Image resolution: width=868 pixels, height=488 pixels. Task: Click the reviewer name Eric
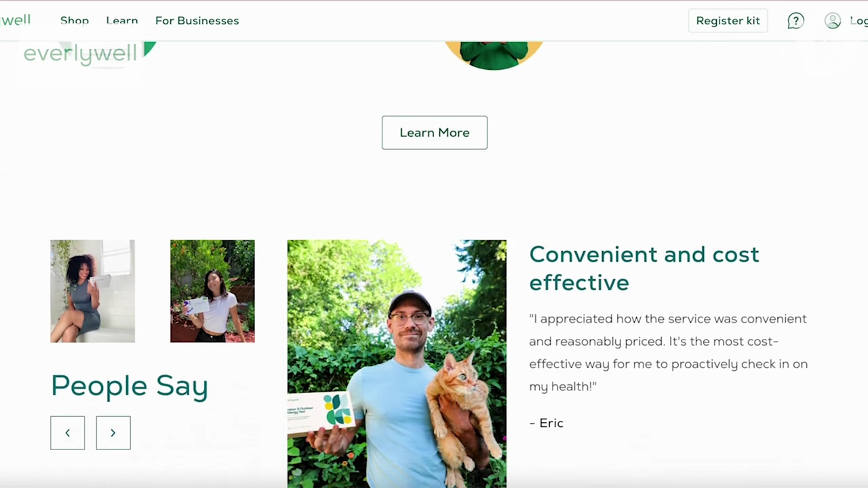(x=546, y=423)
